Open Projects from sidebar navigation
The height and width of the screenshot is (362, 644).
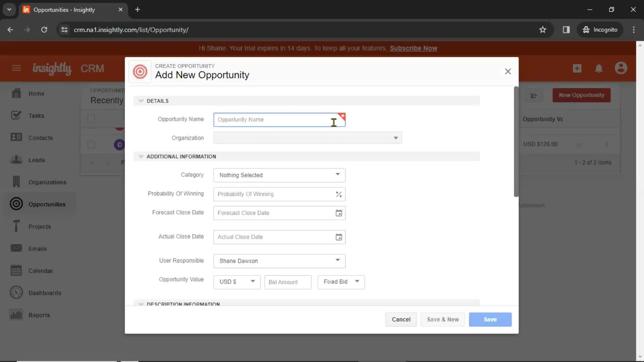[x=40, y=226]
